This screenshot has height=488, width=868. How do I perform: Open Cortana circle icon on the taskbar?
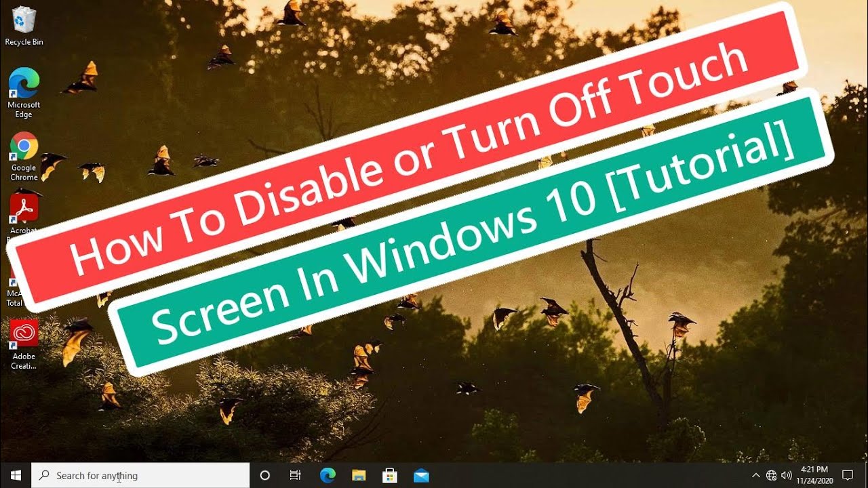coord(265,475)
